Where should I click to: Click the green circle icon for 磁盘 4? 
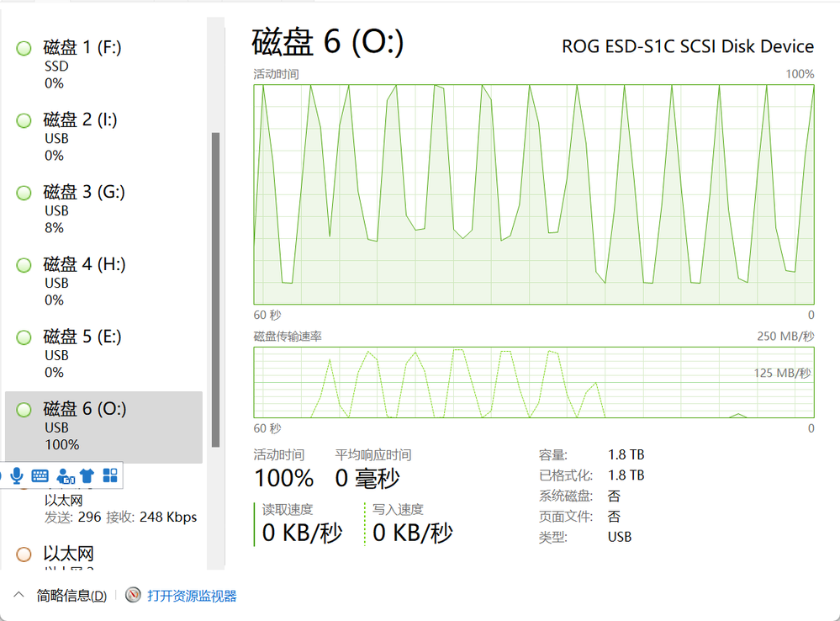pyautogui.click(x=24, y=265)
